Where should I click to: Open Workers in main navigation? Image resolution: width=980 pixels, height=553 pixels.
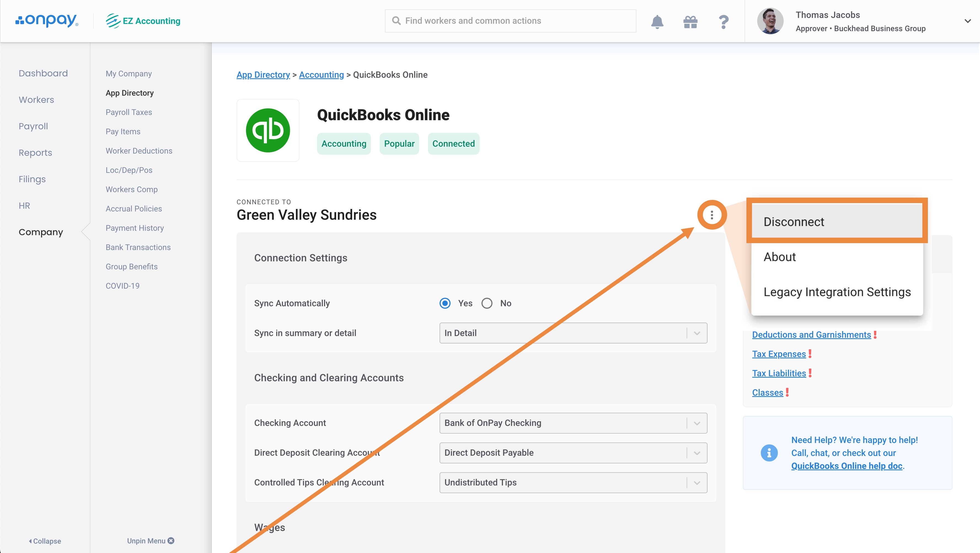click(x=36, y=100)
